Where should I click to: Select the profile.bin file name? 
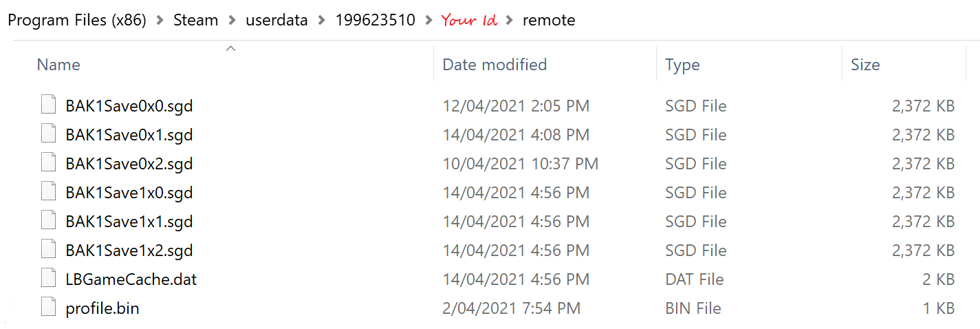click(x=102, y=308)
